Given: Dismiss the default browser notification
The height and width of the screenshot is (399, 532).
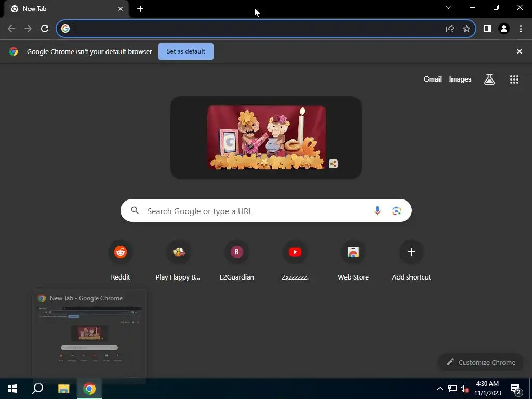Looking at the screenshot, I should (519, 51).
